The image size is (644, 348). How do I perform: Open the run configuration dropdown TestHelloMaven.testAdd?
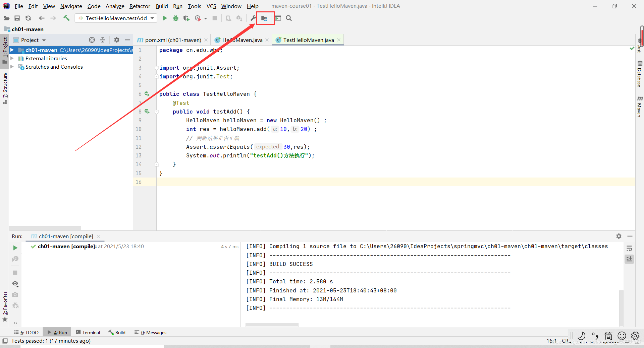coord(116,18)
